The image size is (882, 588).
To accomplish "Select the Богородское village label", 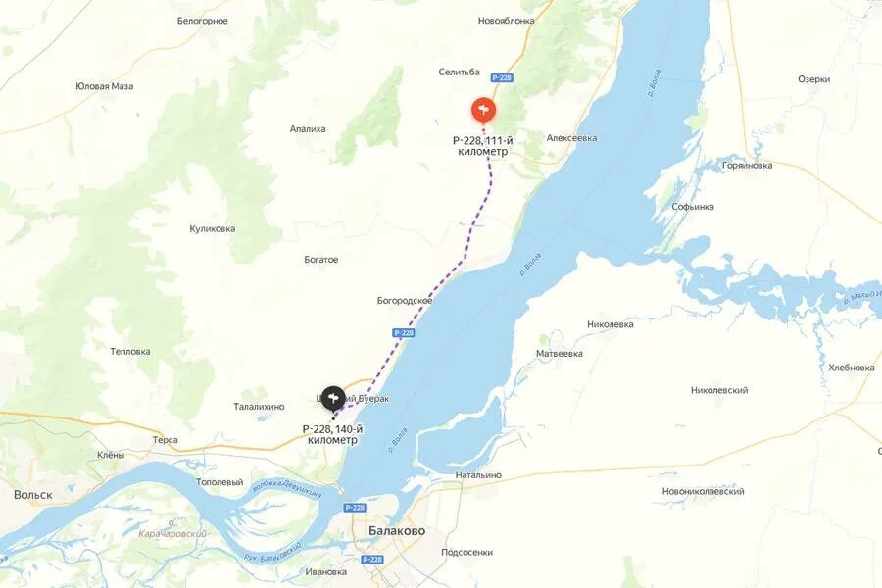I will (x=405, y=301).
